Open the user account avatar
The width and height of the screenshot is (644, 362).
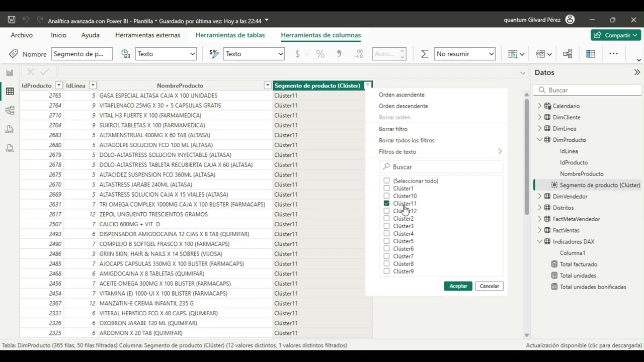pos(570,20)
